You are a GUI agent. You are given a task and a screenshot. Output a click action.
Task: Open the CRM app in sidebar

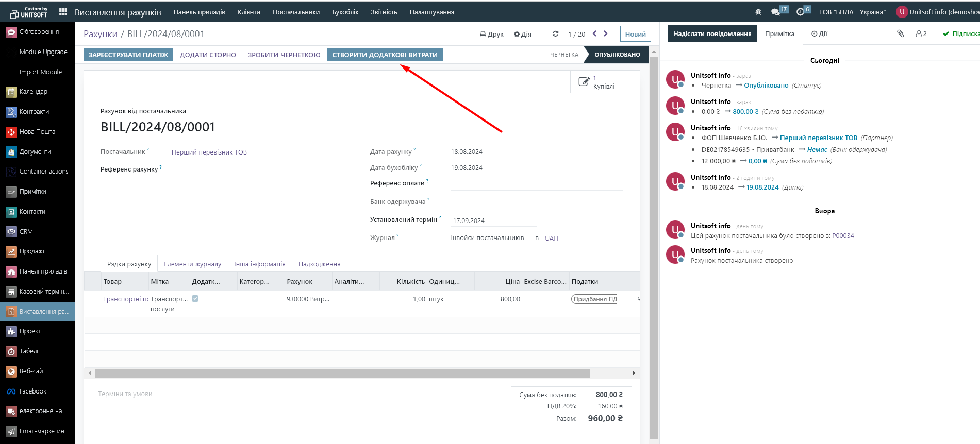[26, 232]
